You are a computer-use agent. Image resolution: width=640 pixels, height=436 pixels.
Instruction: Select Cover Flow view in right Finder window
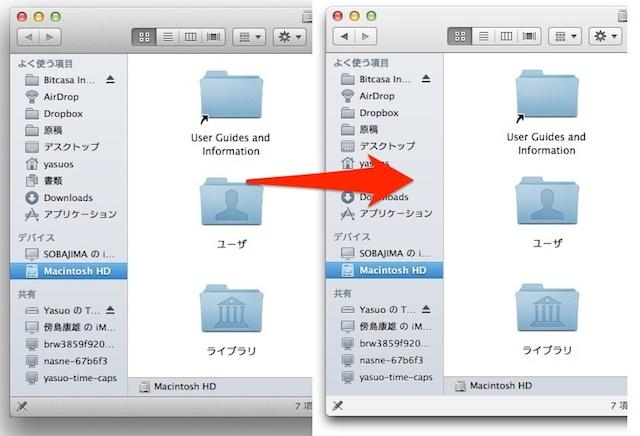click(x=529, y=36)
